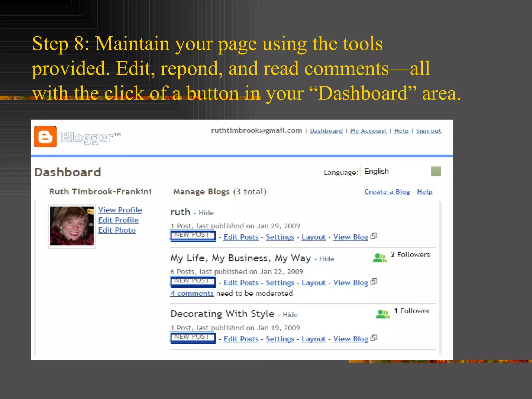Screen dimensions: 532x399
Task: Click NEW POST for My Life, My Business blog
Action: [x=193, y=282]
